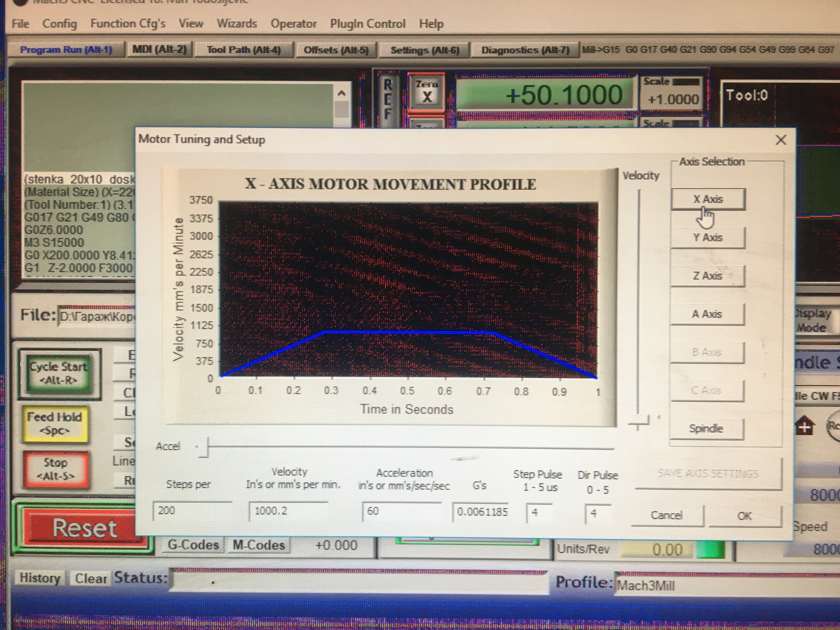Click the Zero X button
The width and height of the screenshot is (840, 630).
tap(426, 92)
